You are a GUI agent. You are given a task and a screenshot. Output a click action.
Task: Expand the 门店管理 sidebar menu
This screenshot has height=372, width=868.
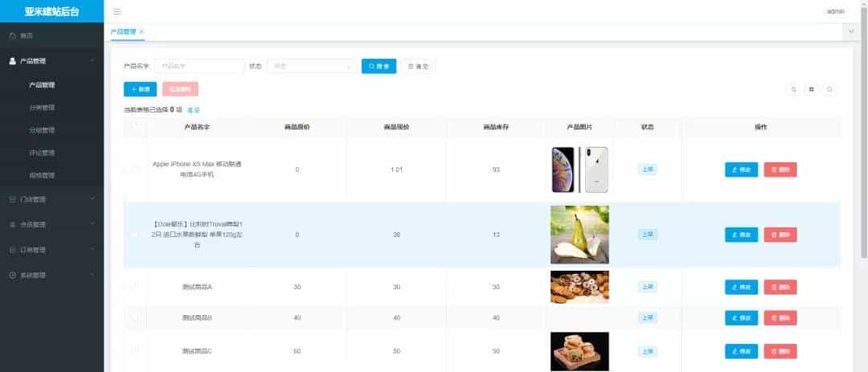coord(51,199)
